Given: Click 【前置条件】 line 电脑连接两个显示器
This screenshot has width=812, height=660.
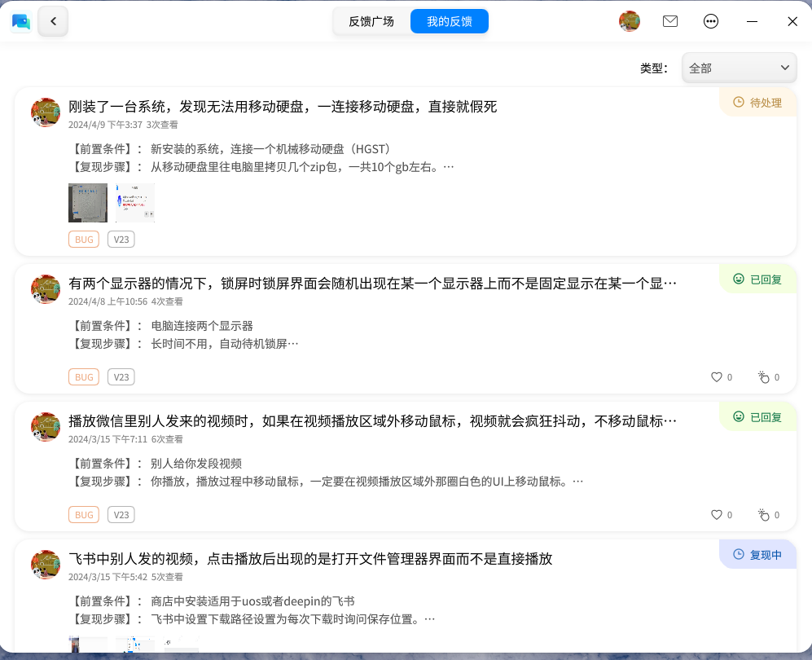Looking at the screenshot, I should (x=161, y=326).
